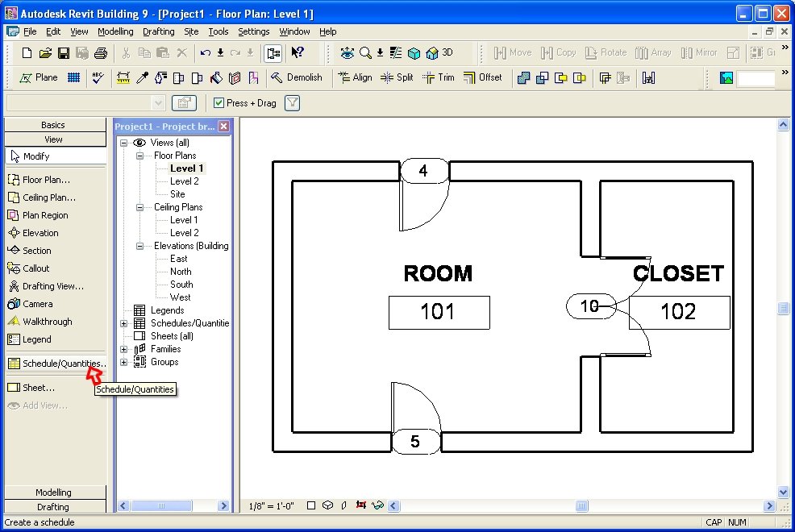Image resolution: width=795 pixels, height=532 pixels.
Task: Click the Print icon in toolbar
Action: click(100, 53)
